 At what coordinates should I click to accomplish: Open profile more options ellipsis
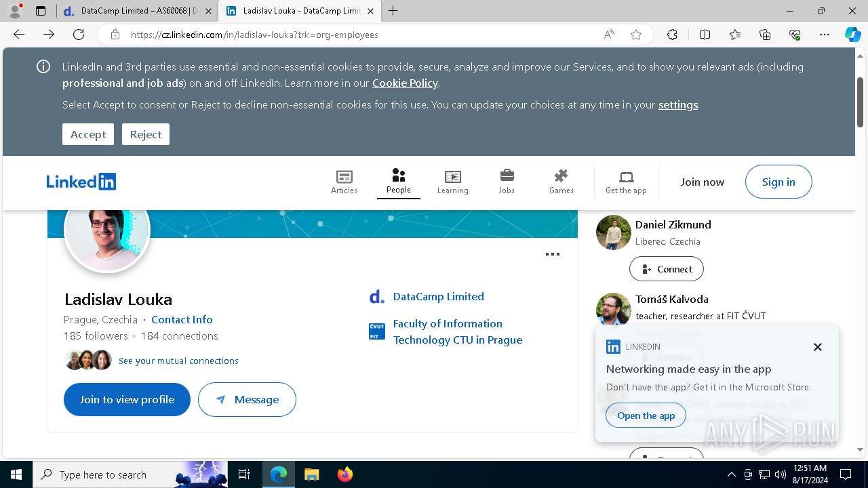point(553,254)
